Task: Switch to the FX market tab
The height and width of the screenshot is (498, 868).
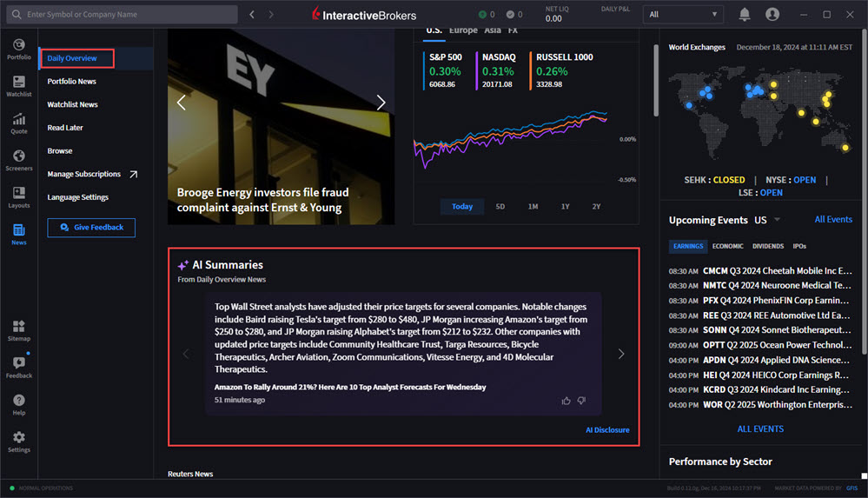Action: (514, 31)
